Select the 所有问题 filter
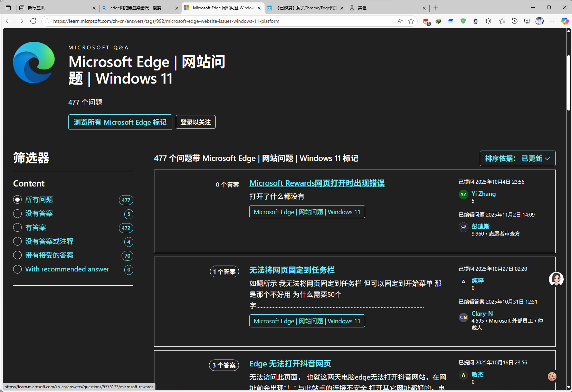This screenshot has height=392, width=572. click(x=17, y=200)
